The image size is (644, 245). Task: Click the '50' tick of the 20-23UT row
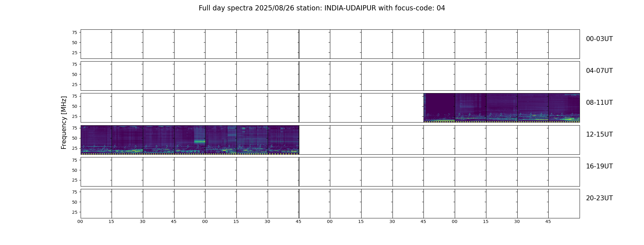pos(75,202)
